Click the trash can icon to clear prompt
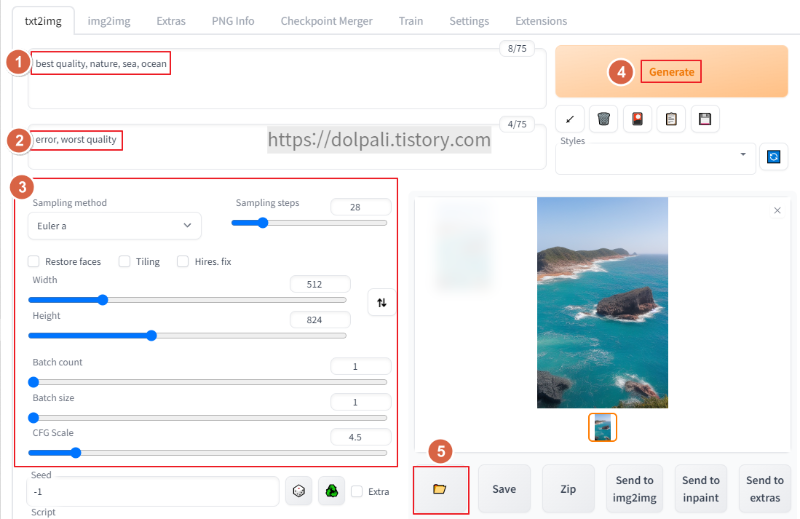 pos(603,119)
